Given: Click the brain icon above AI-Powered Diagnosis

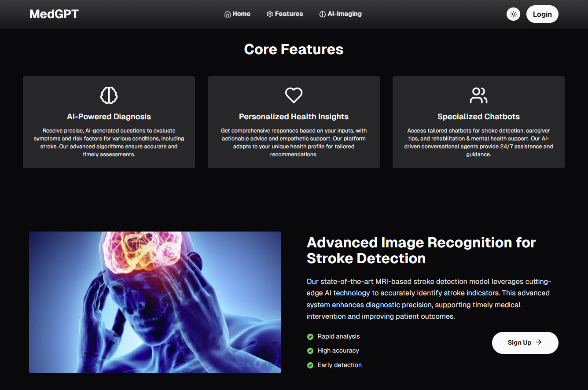Looking at the screenshot, I should coord(109,95).
